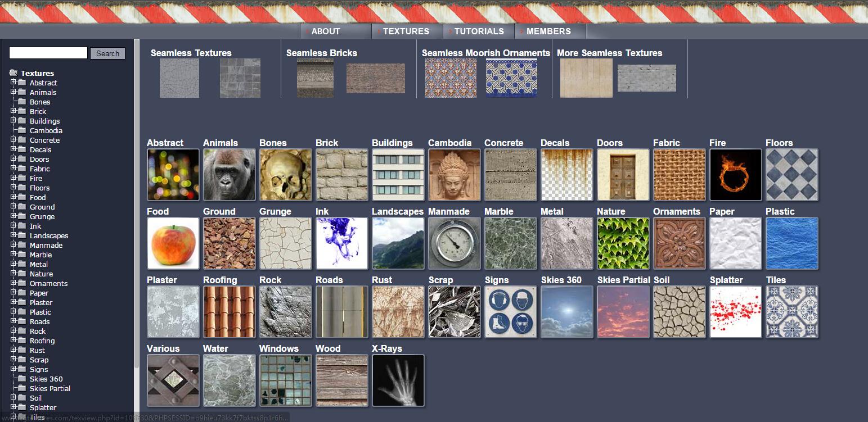
Task: Expand the Brick tree node
Action: tap(14, 111)
